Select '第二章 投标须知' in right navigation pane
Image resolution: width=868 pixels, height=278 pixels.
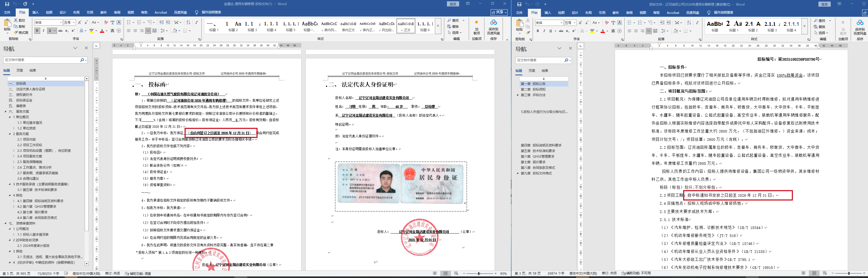click(x=533, y=90)
